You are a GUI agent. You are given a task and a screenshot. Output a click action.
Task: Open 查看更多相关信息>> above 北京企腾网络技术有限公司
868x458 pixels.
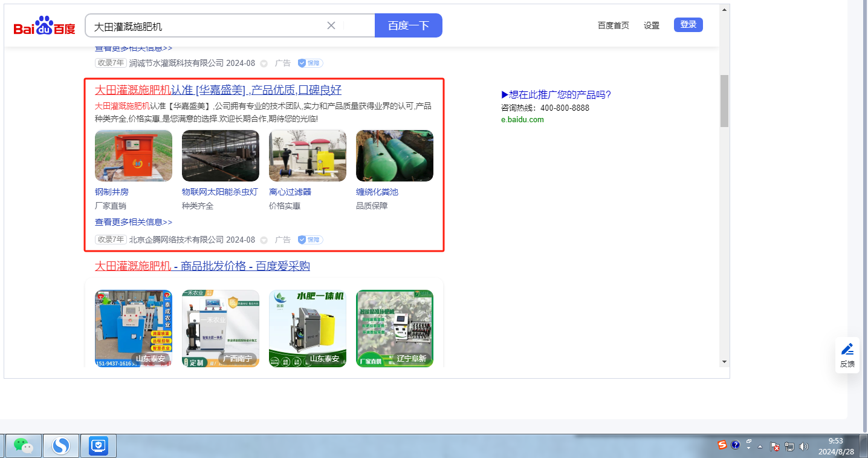(134, 222)
